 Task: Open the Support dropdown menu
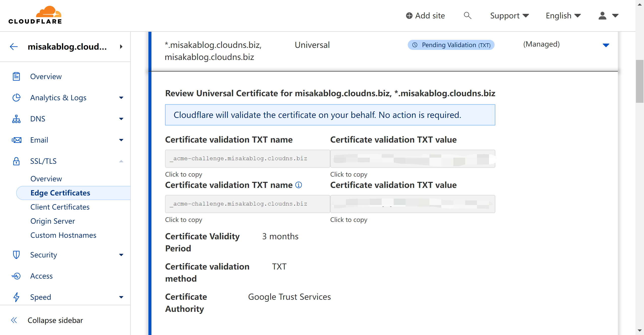509,16
